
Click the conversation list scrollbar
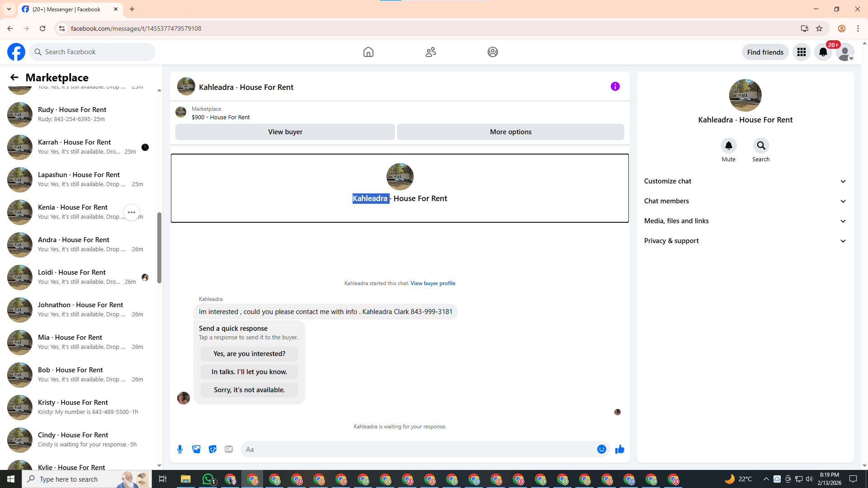[x=159, y=248]
